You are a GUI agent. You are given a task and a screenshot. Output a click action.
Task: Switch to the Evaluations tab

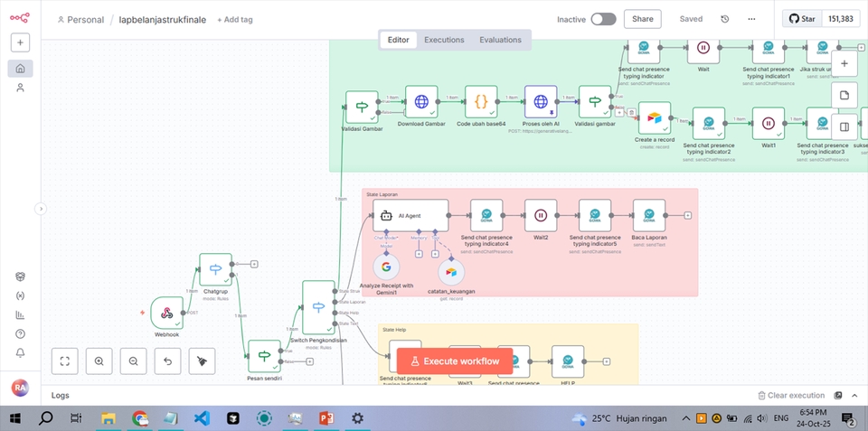click(500, 40)
